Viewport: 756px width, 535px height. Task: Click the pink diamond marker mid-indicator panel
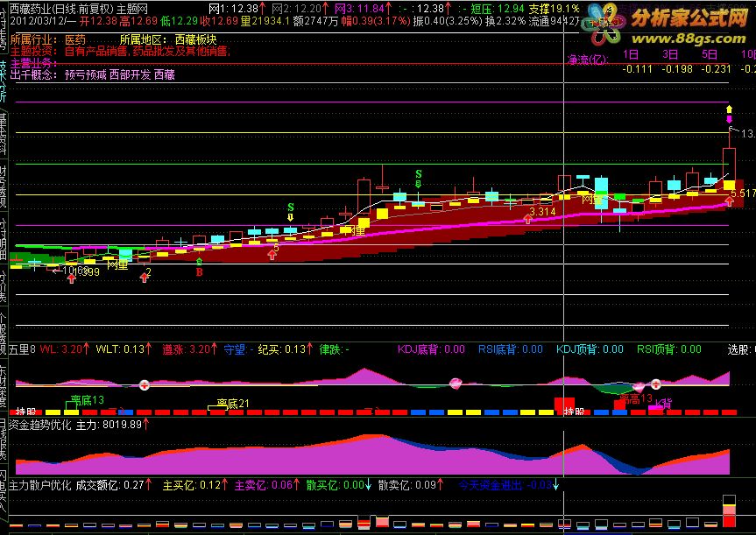pos(456,384)
